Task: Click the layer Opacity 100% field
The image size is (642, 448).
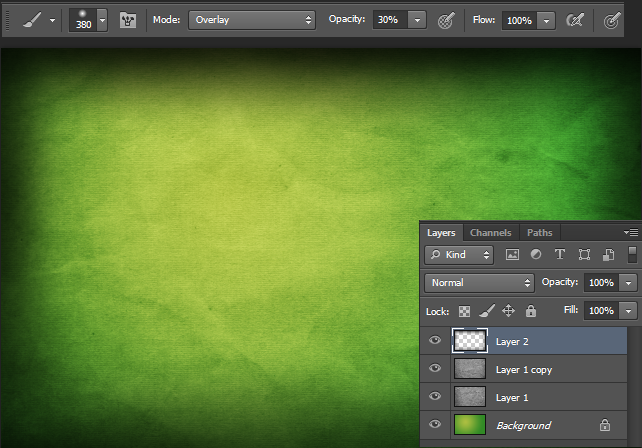Action: click(601, 283)
